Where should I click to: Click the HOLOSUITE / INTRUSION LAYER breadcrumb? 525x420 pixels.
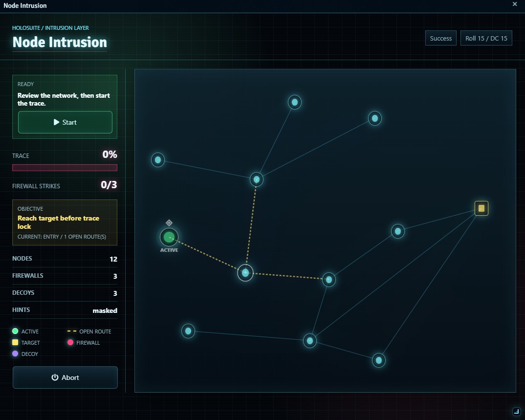pos(50,28)
